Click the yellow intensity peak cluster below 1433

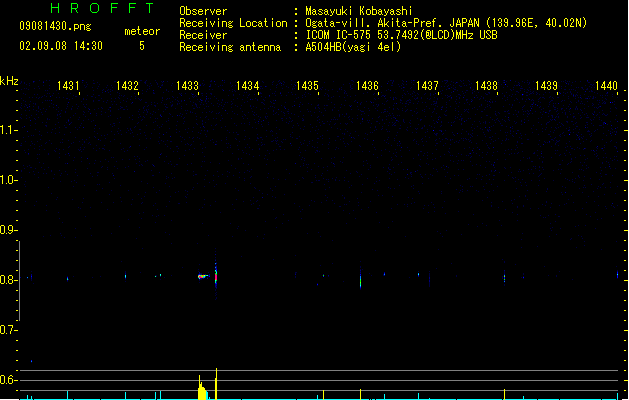pyautogui.click(x=203, y=389)
